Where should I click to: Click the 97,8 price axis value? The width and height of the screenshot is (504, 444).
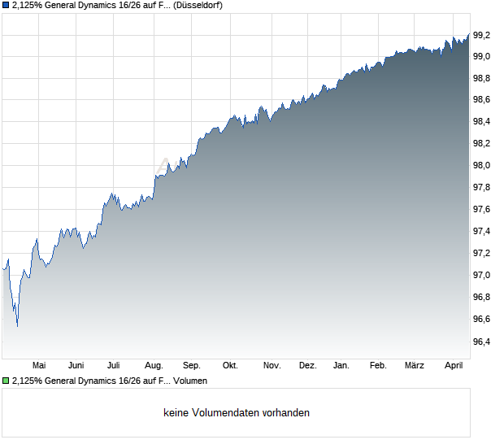482,187
